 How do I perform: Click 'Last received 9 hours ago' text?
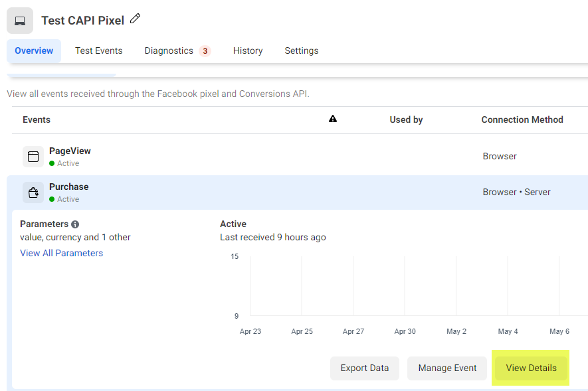[x=273, y=238]
